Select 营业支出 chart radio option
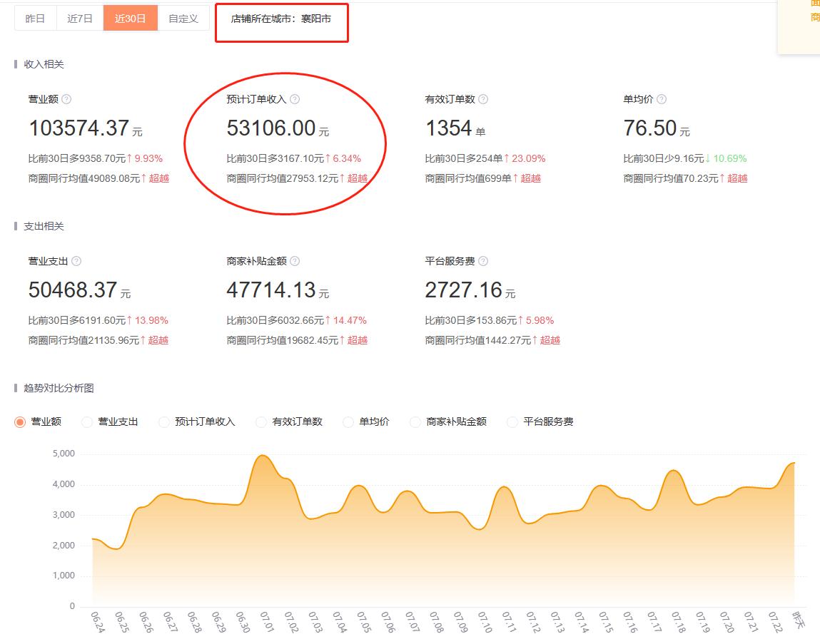The image size is (820, 644). [87, 422]
